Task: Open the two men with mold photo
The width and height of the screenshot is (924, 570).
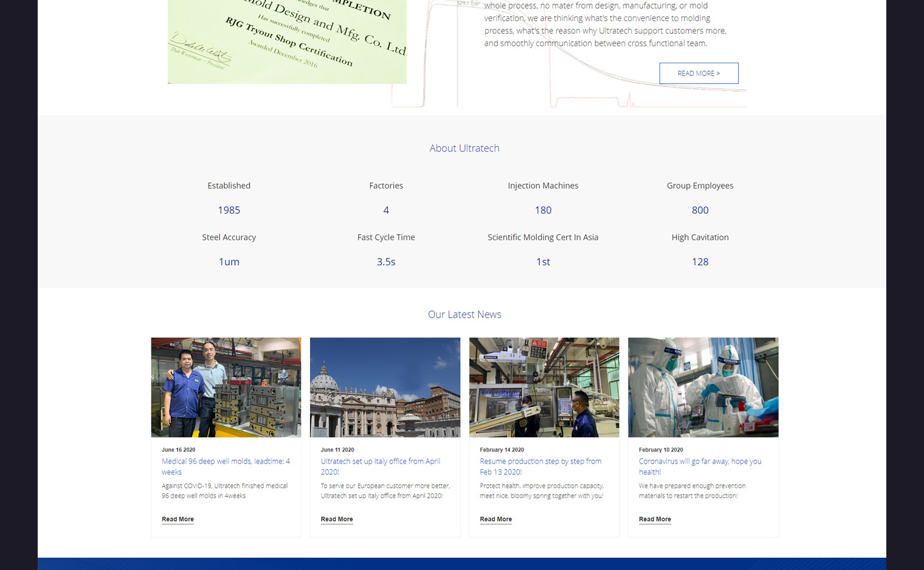Action: pyautogui.click(x=226, y=388)
